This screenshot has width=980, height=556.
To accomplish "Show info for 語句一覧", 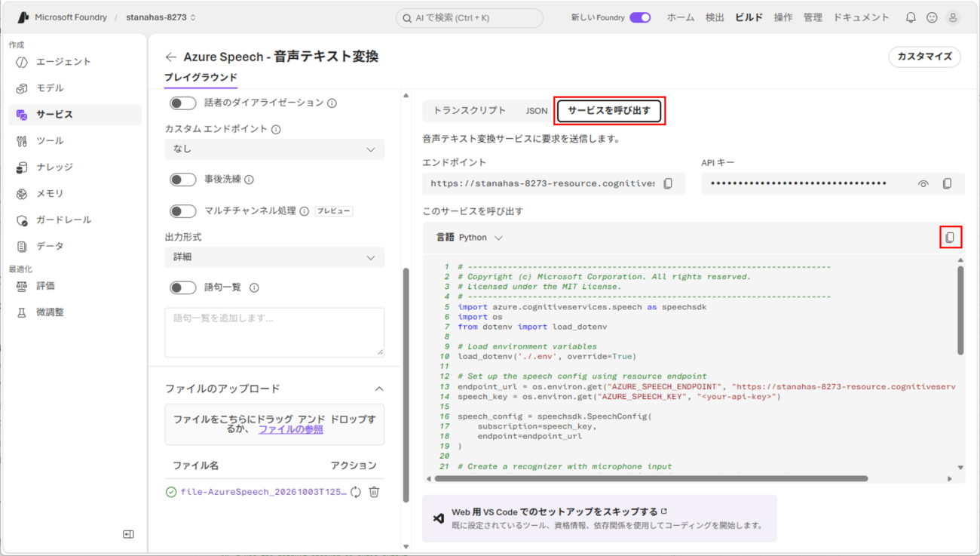I will (x=254, y=287).
